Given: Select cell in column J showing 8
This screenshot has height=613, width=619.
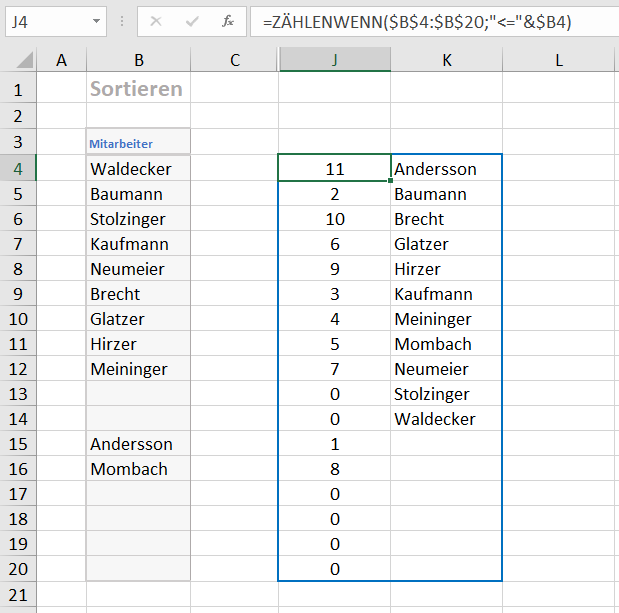Looking at the screenshot, I should [335, 469].
